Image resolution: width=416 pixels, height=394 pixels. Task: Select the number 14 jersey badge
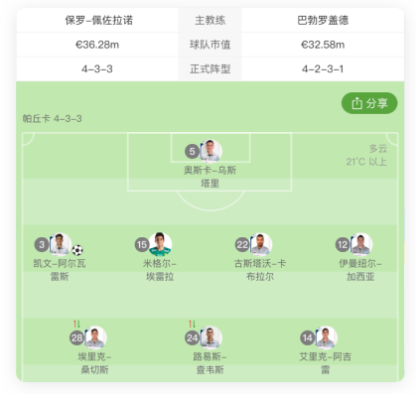click(x=307, y=338)
